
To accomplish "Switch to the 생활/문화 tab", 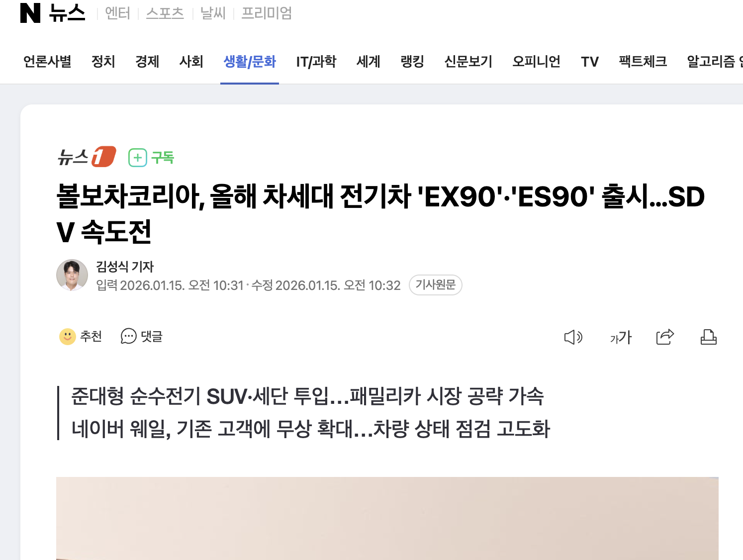I will (x=250, y=62).
